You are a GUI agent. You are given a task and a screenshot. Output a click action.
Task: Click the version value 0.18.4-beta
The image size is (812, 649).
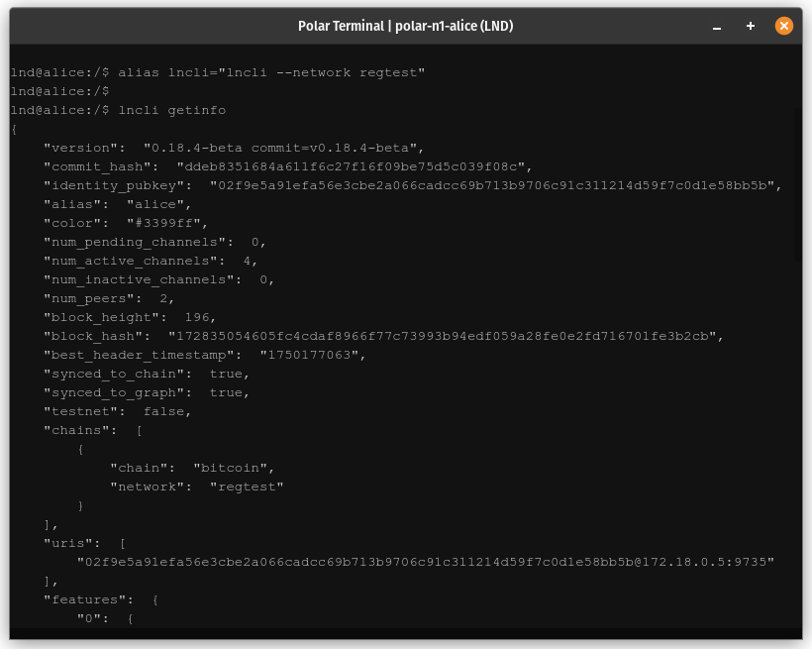pyautogui.click(x=283, y=148)
